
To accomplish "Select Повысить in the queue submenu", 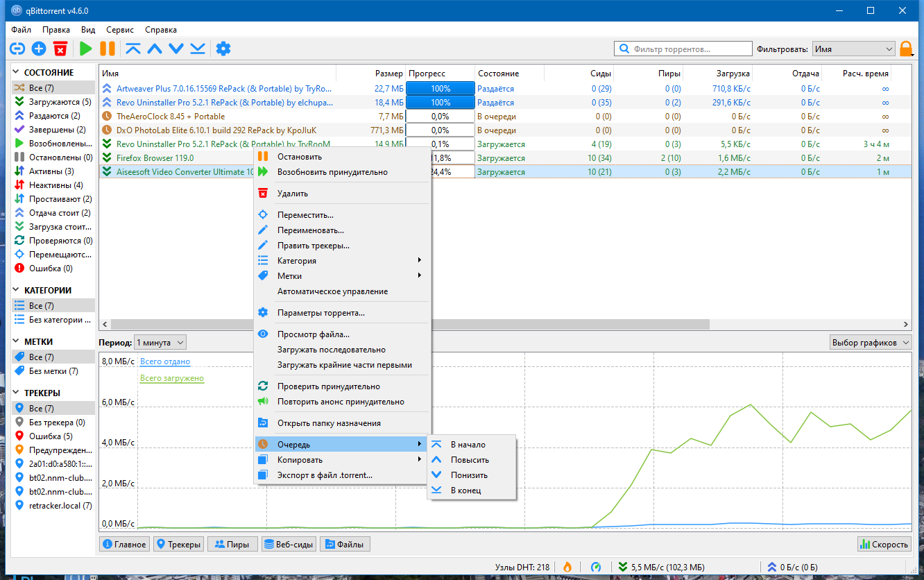I will tap(471, 460).
